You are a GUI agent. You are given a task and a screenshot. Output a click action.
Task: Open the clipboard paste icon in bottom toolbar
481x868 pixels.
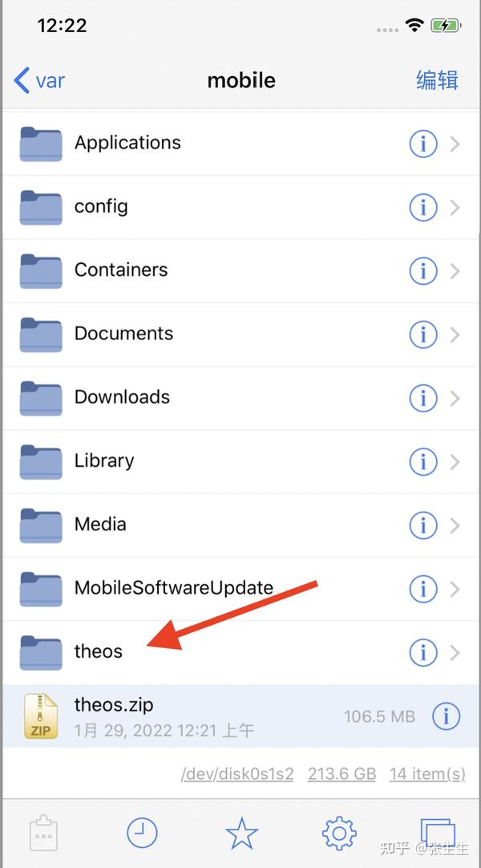pyautogui.click(x=43, y=833)
